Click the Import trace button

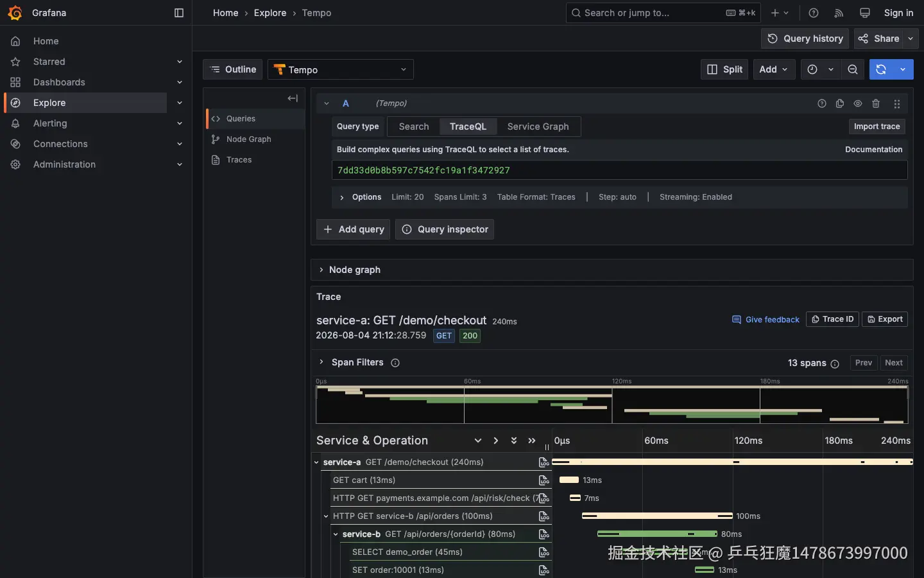[x=877, y=127]
